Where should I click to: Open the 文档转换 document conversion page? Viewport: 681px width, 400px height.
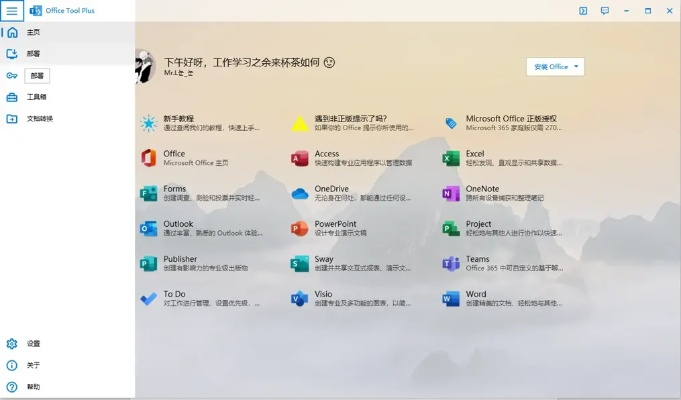pos(67,119)
